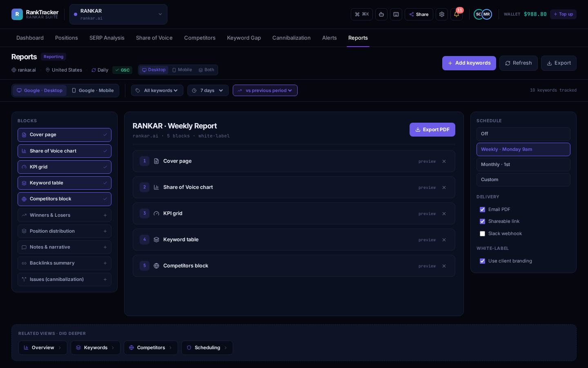This screenshot has width=588, height=368.
Task: Toggle Use client branding checkbox
Action: click(x=482, y=261)
